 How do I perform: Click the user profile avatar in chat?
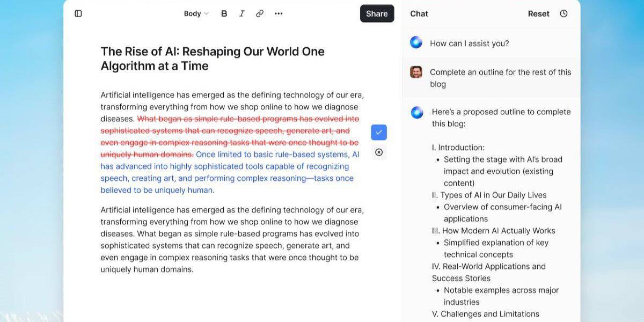[416, 71]
